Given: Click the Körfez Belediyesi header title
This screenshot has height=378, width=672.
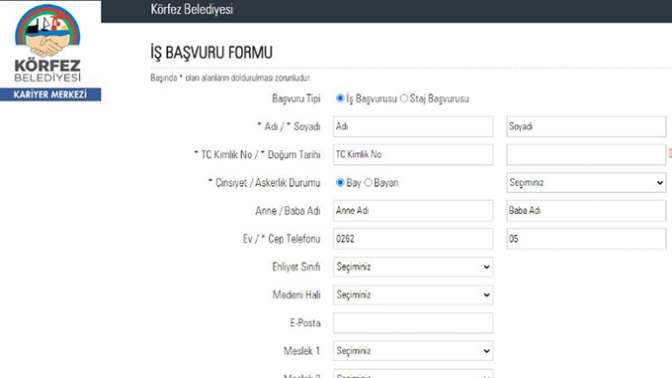Looking at the screenshot, I should (192, 9).
